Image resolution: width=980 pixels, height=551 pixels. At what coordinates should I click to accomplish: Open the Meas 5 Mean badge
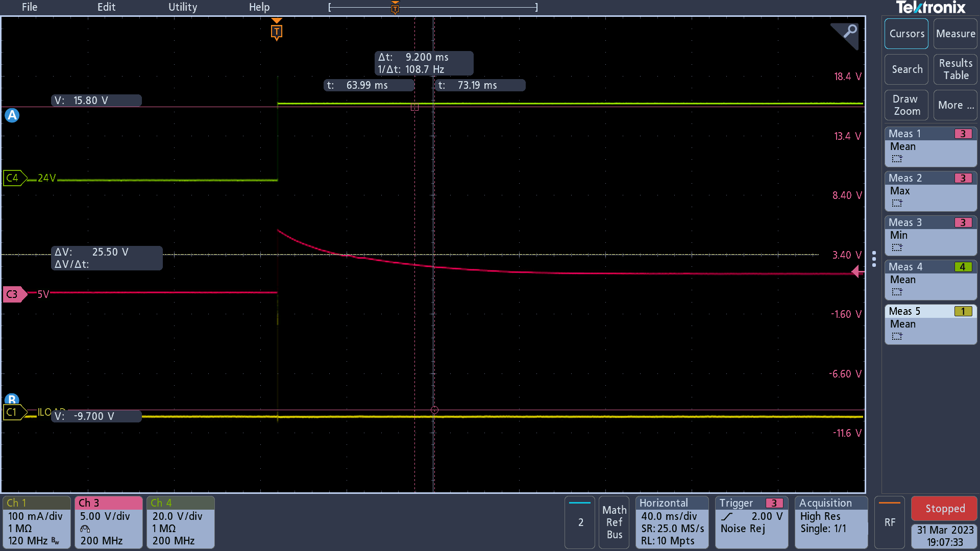930,324
